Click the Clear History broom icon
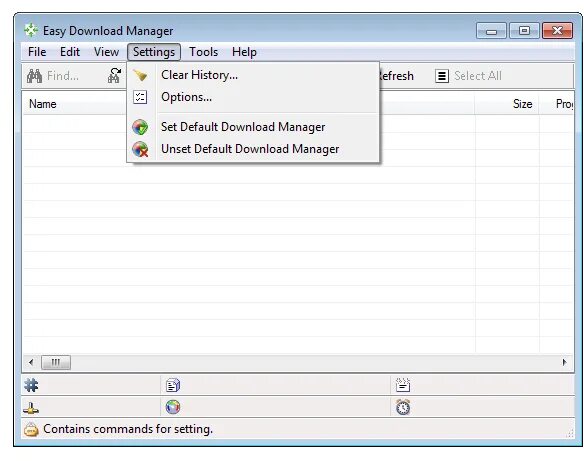The width and height of the screenshot is (584, 461). point(140,75)
